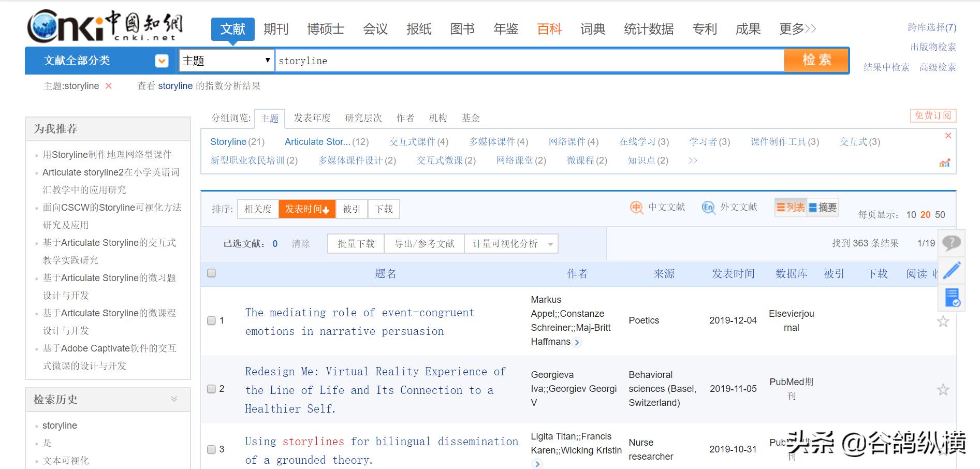This screenshot has width=980, height=469.
Task: Close the topic group panel with red X
Action: coord(948,136)
